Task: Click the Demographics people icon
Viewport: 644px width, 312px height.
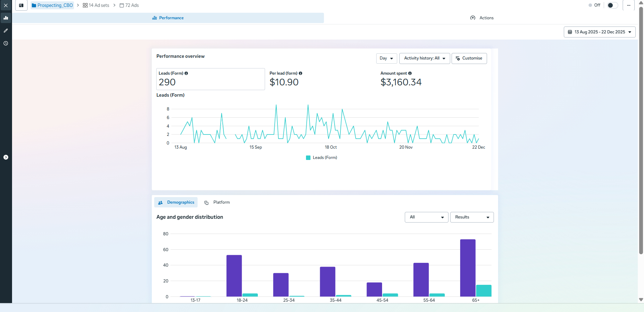Action: tap(160, 203)
